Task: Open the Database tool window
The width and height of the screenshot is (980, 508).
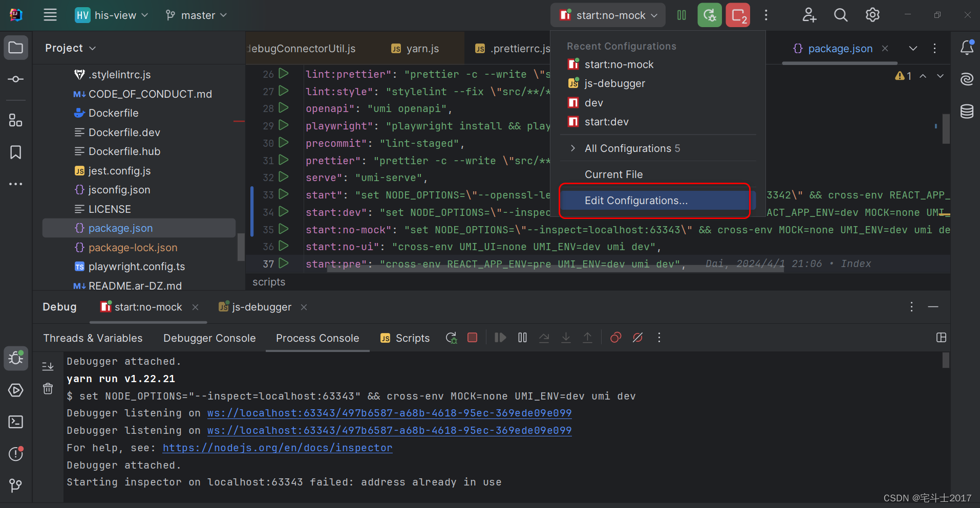Action: (967, 111)
